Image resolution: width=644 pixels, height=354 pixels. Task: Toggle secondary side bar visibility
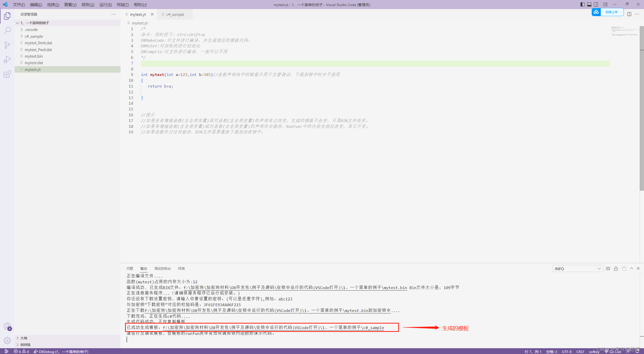pyautogui.click(x=596, y=5)
